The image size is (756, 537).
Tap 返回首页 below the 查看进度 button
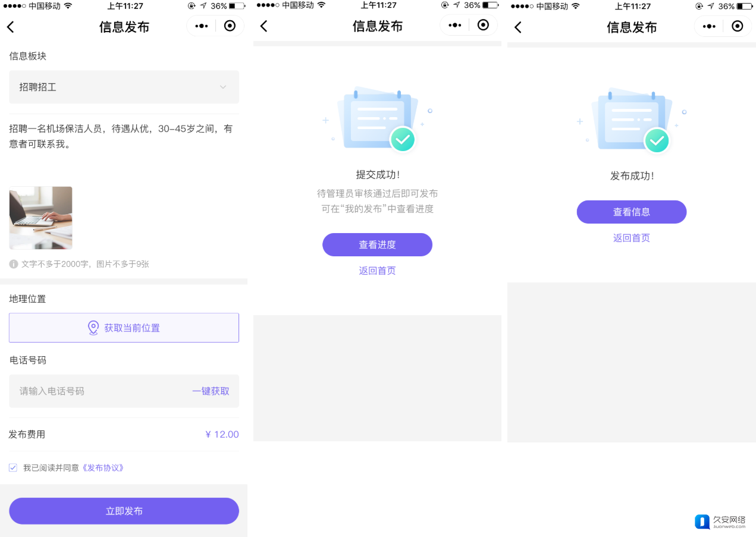click(x=377, y=271)
